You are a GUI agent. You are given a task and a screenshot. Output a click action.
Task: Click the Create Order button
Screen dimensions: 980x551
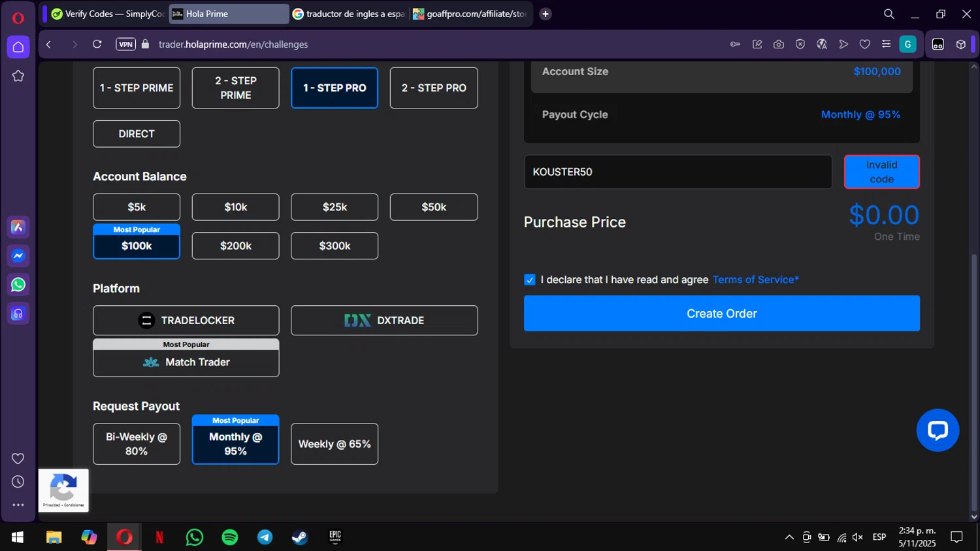(722, 313)
